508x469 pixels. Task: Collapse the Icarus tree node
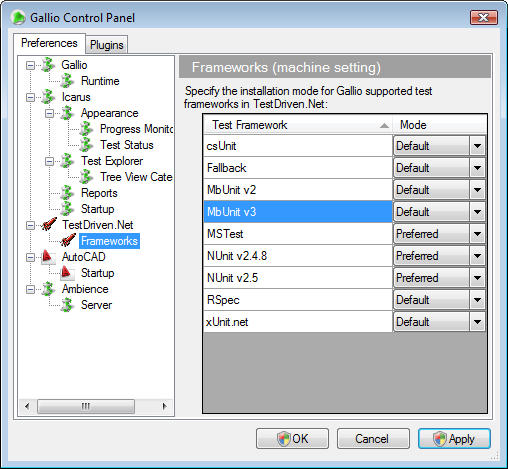(30, 97)
